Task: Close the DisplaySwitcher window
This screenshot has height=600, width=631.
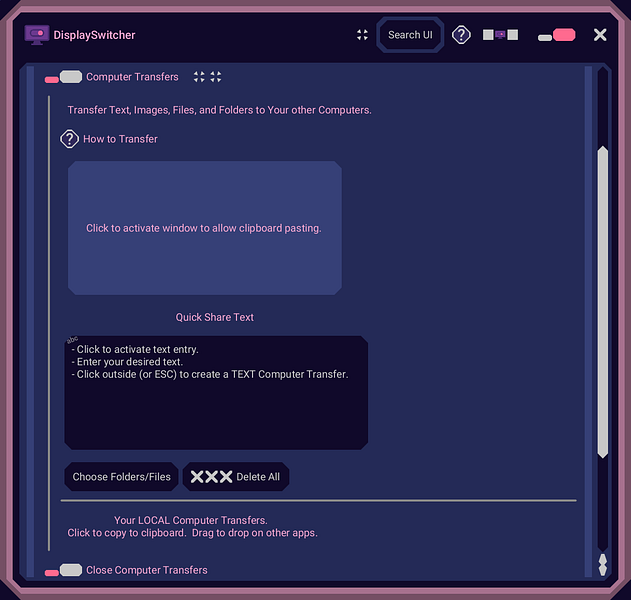Action: (600, 35)
